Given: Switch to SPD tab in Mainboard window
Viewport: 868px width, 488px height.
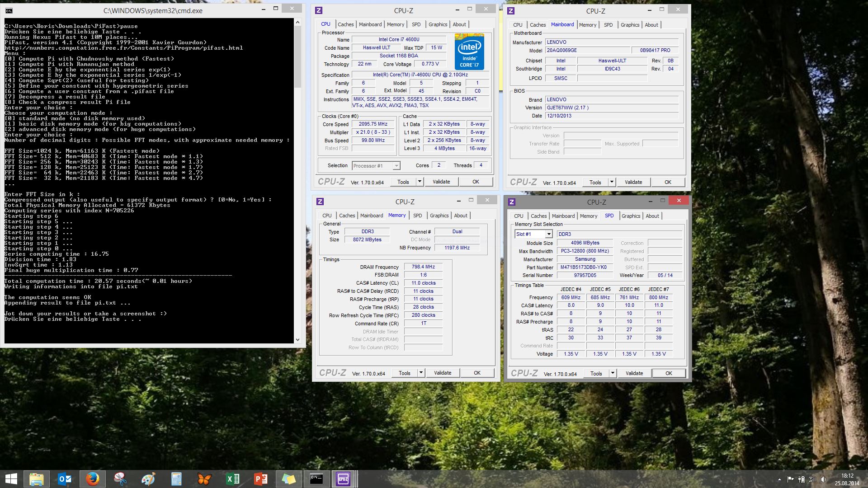Looking at the screenshot, I should [609, 25].
